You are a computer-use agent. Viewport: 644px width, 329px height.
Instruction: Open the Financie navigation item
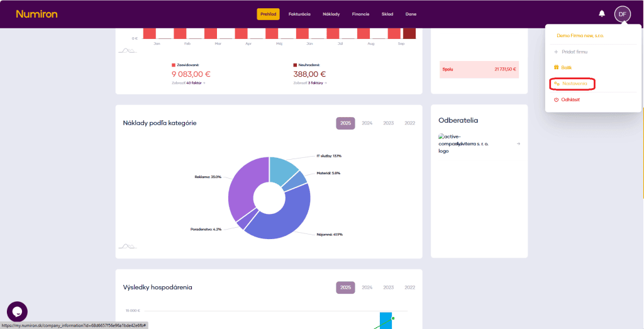[360, 14]
